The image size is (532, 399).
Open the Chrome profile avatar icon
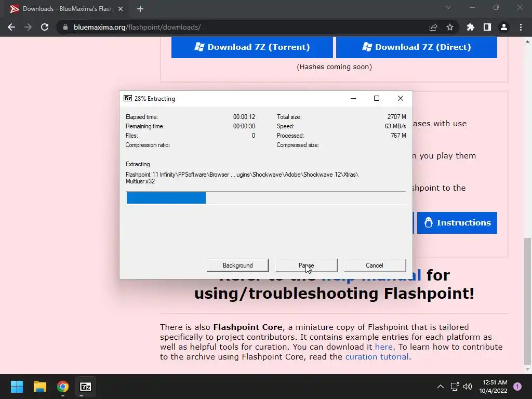(504, 27)
